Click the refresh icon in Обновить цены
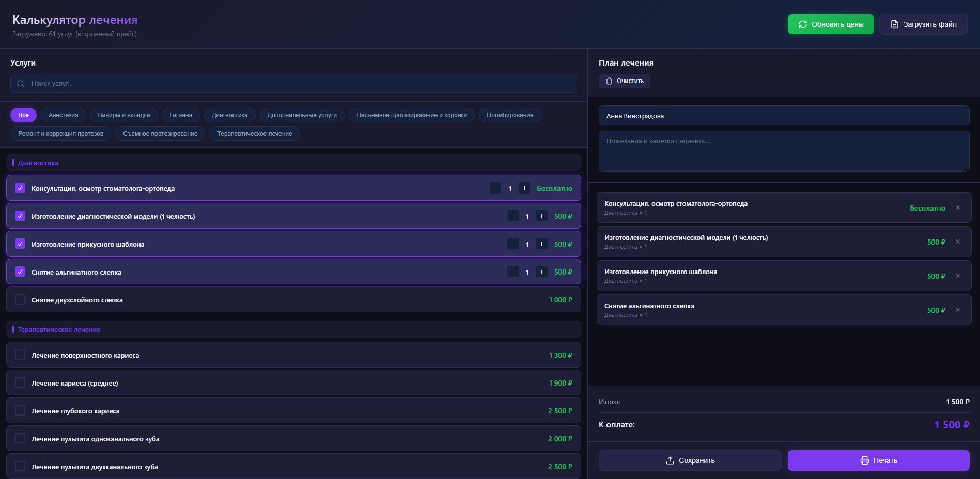Viewport: 980px width, 479px height. tap(803, 24)
